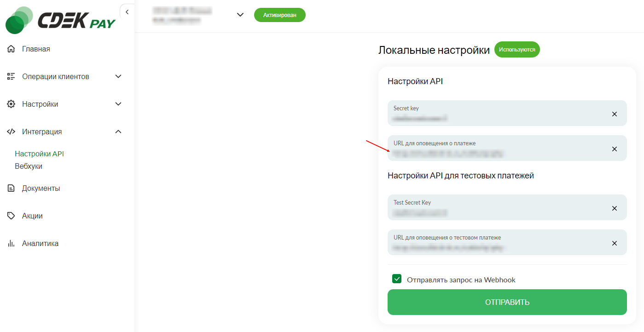Click the Операции клиентов list icon
The width and height of the screenshot is (644, 332).
pos(12,76)
